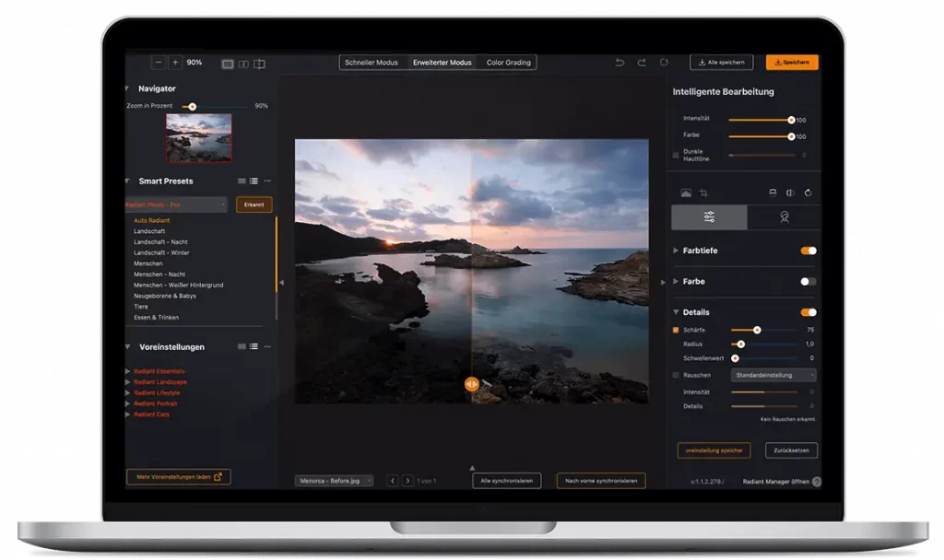Expand the Radiant Landscape preset folder
Image resolution: width=944 pixels, height=560 pixels.
(x=128, y=382)
